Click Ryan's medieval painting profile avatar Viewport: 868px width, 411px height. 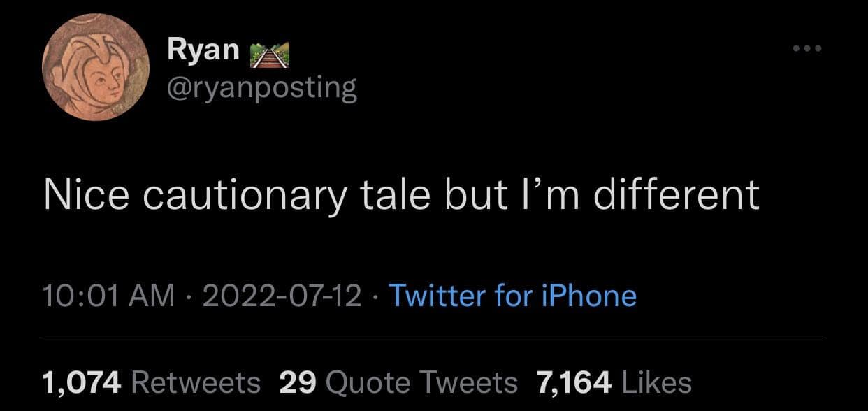[96, 68]
